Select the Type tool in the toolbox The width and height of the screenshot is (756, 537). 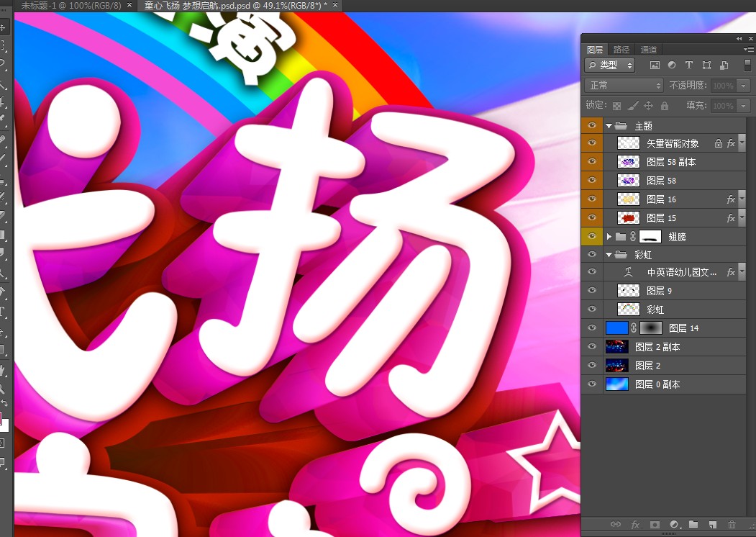click(x=2, y=311)
